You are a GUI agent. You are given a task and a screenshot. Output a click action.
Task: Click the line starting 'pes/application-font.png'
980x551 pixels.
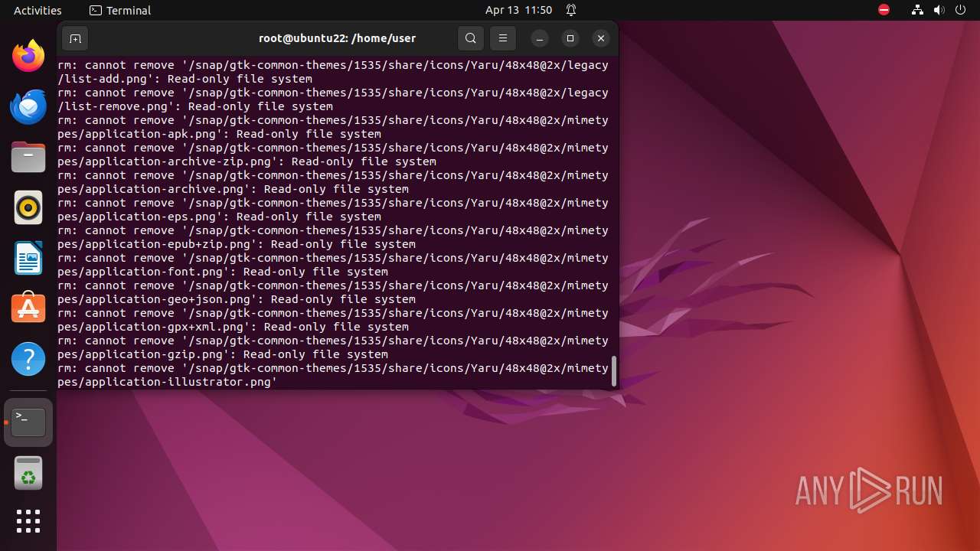223,272
